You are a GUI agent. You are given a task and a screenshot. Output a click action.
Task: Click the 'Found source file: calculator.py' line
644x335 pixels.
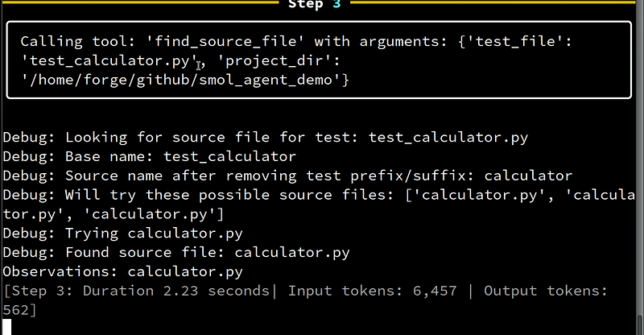(176, 252)
